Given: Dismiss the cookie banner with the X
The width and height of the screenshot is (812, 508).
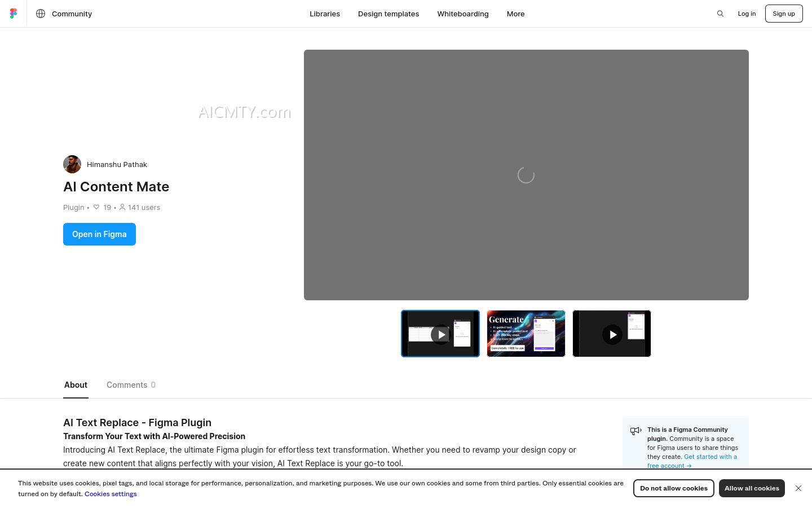Looking at the screenshot, I should click(798, 488).
